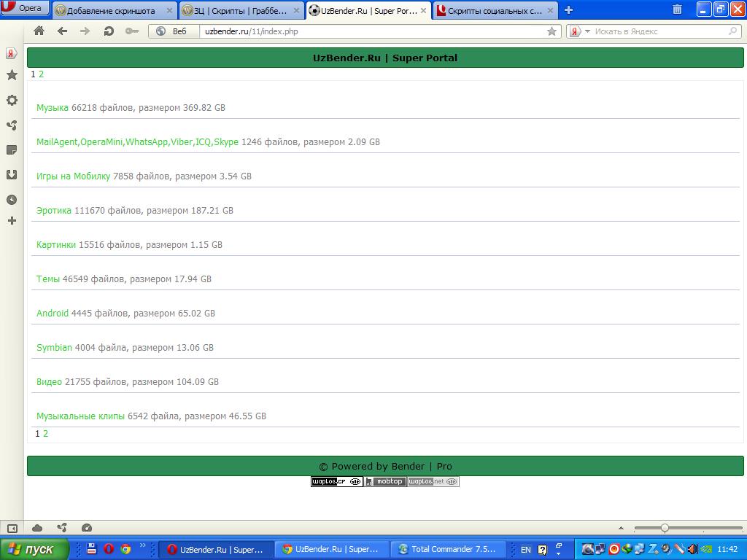Open the history clock panel in sidebar

[12, 200]
